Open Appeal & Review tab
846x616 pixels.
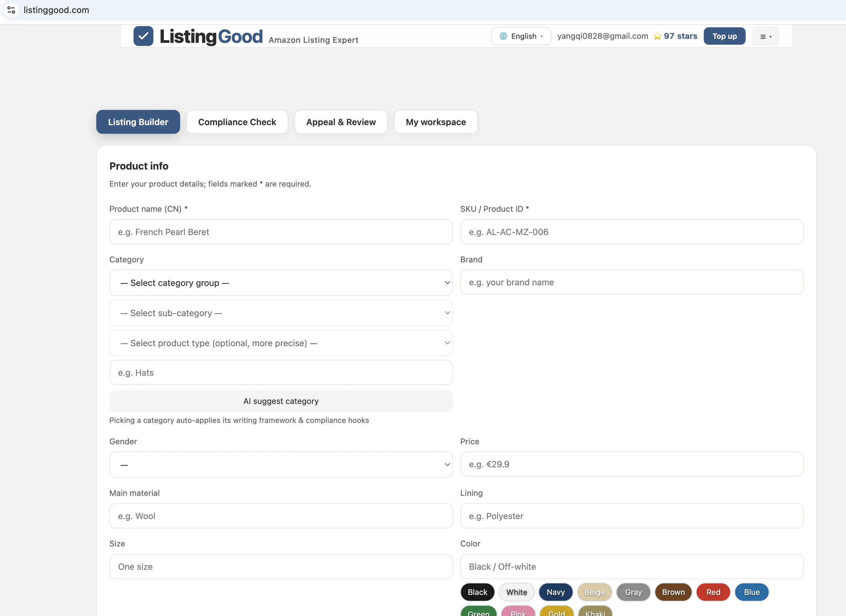click(341, 122)
